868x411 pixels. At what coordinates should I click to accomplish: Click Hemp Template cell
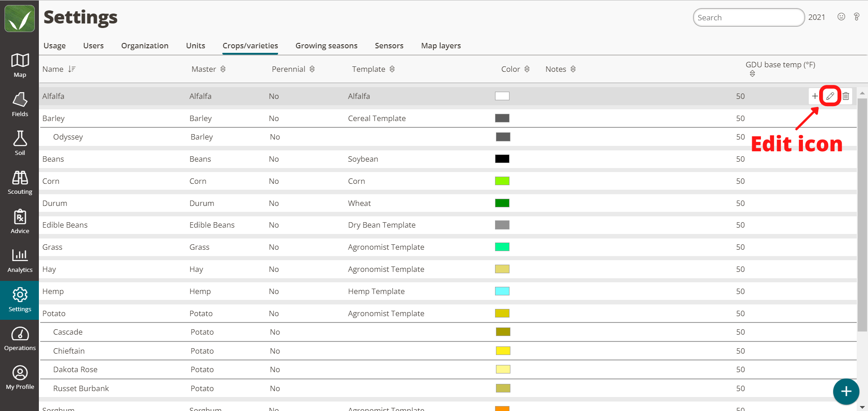(x=376, y=291)
